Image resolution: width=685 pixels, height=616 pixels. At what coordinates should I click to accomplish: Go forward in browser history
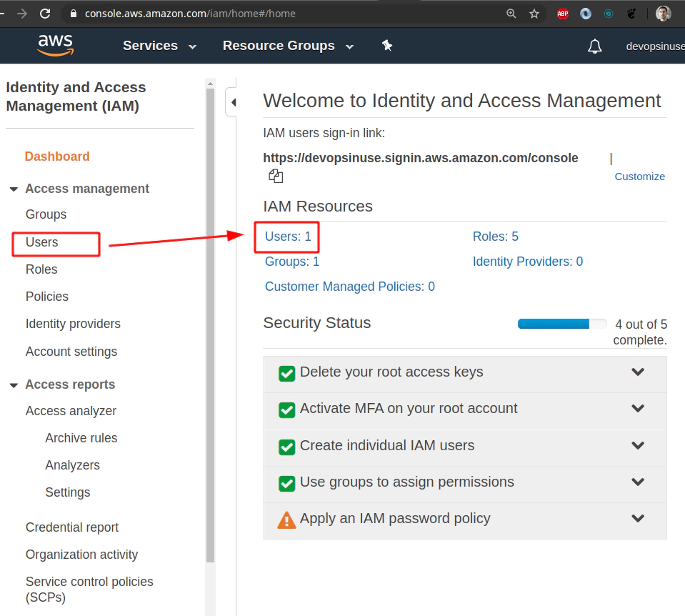coord(22,14)
